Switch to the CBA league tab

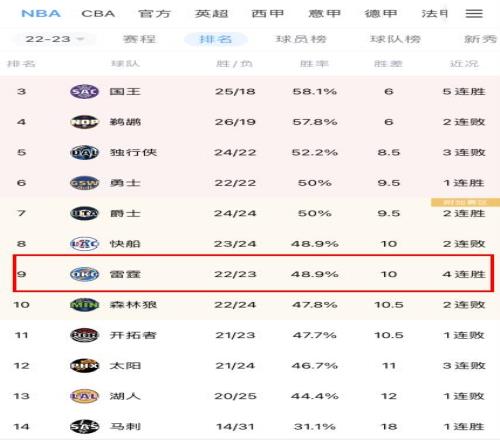coord(98,14)
